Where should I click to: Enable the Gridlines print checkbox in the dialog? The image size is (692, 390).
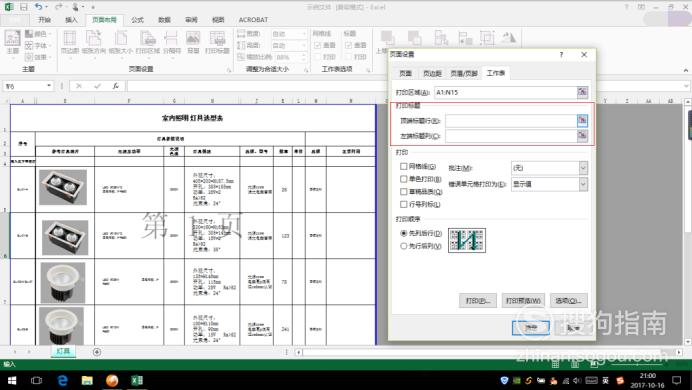[x=403, y=166]
